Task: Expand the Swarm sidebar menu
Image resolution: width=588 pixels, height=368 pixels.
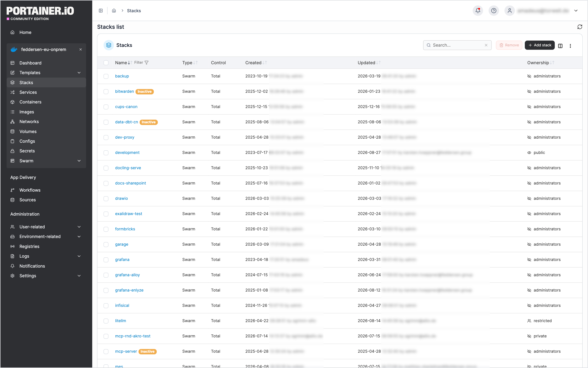Action: coord(79,161)
